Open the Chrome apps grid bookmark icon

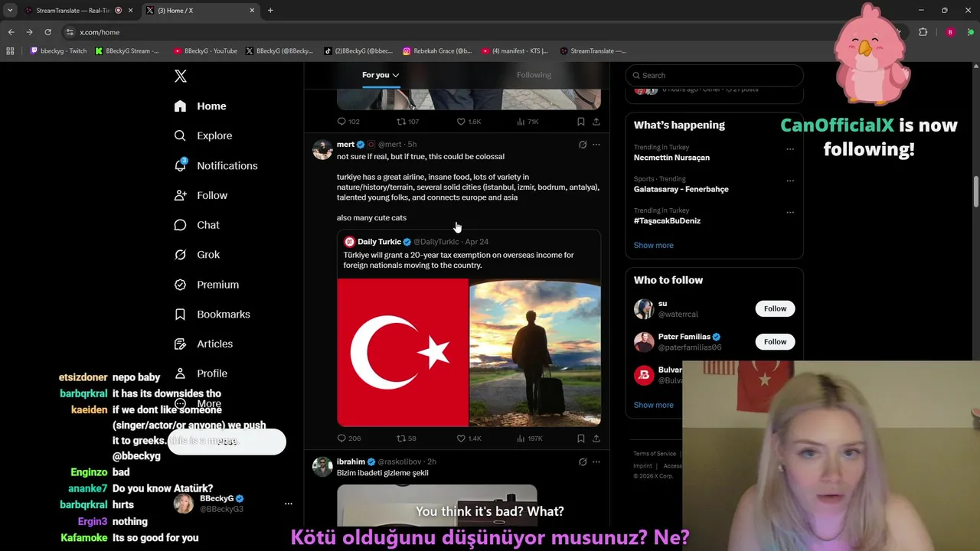(10, 51)
